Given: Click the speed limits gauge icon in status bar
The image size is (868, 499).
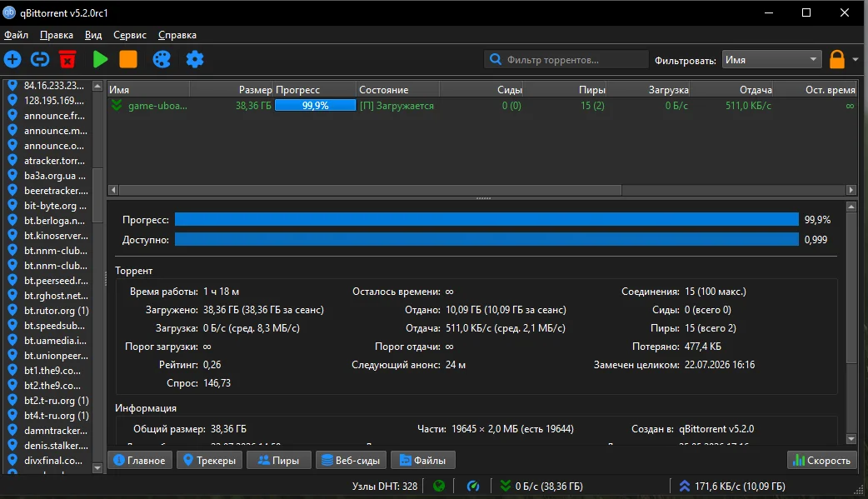Looking at the screenshot, I should coord(473,486).
